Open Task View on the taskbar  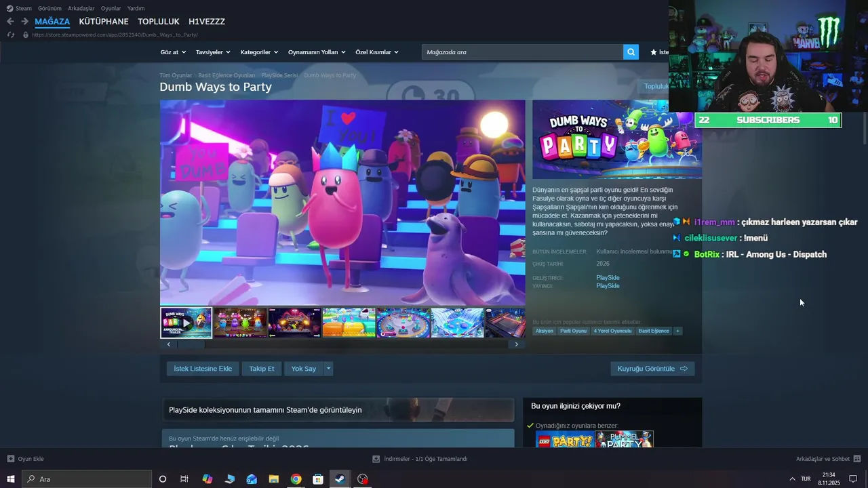tap(184, 479)
